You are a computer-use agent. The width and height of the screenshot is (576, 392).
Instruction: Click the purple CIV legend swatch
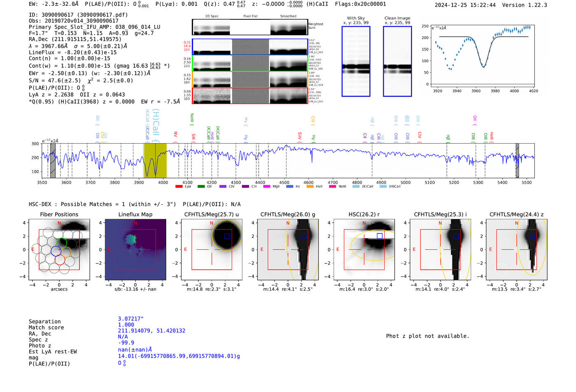(223, 186)
